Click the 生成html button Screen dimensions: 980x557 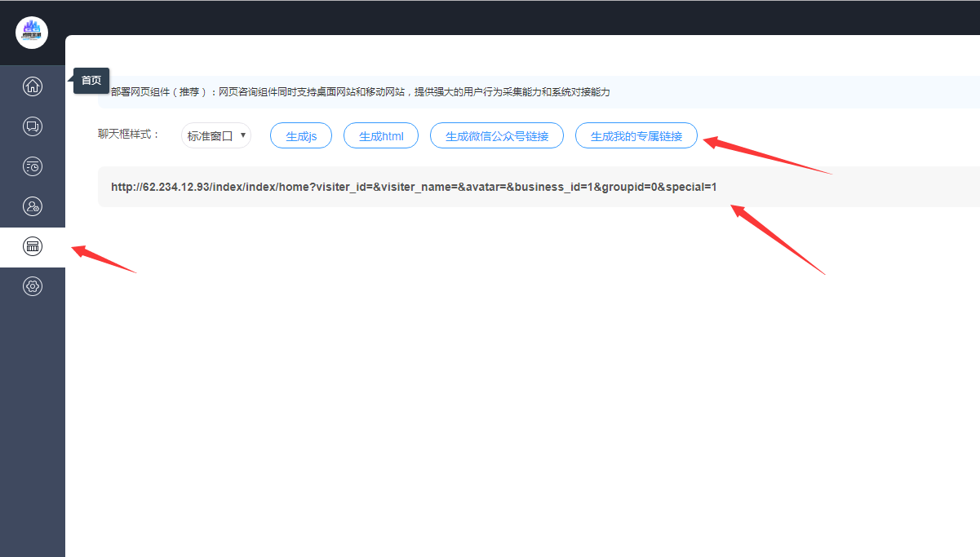[x=381, y=136]
